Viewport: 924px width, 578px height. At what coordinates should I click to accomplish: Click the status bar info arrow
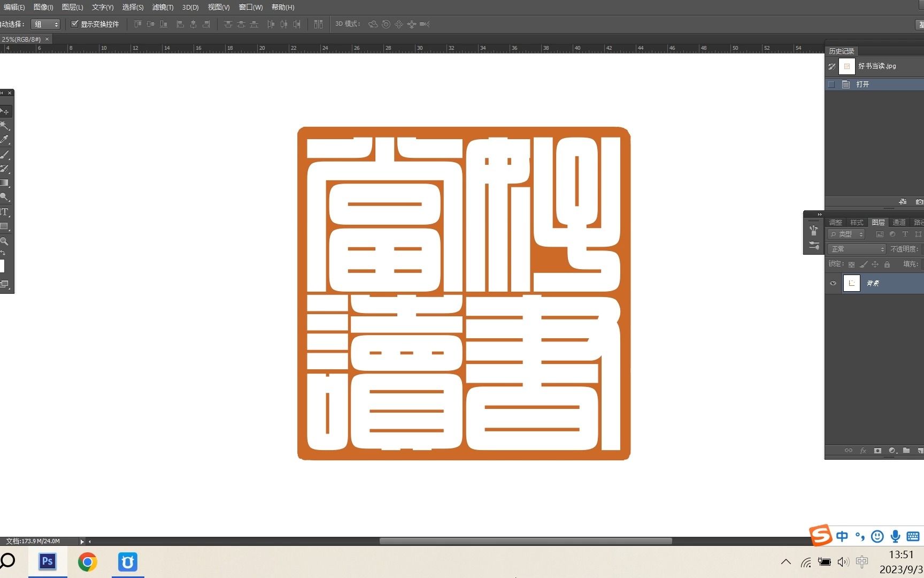point(82,542)
